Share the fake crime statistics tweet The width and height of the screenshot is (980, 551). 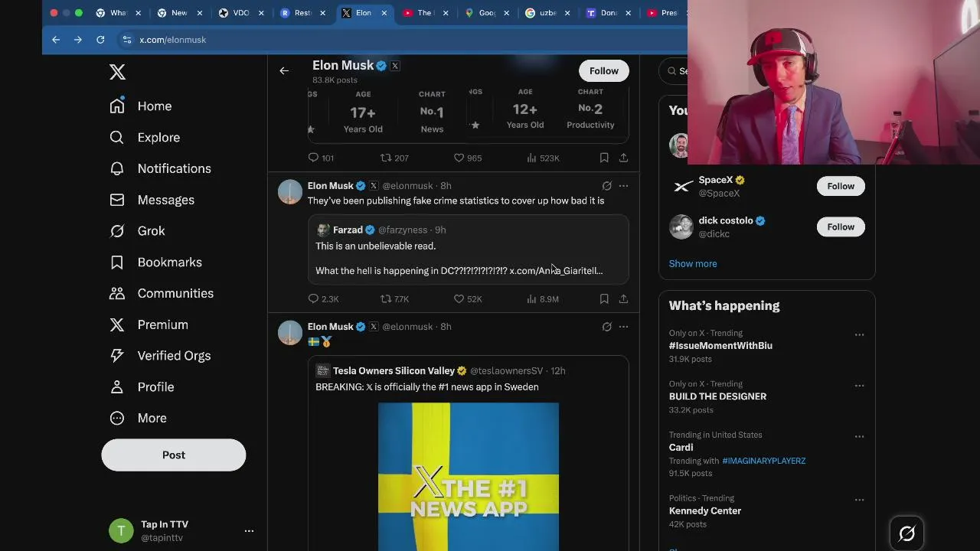coord(623,298)
